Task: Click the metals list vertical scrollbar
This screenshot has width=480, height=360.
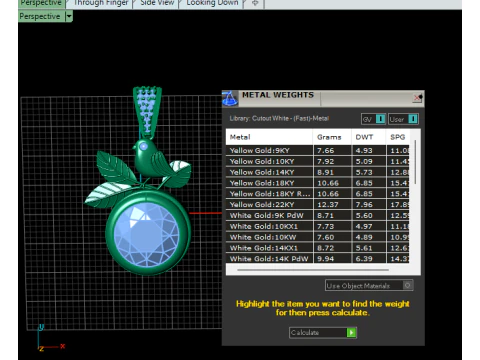Action: coord(415,162)
